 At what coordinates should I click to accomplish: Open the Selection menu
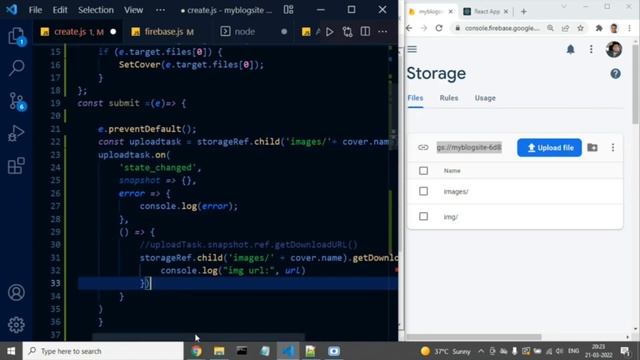point(96,10)
